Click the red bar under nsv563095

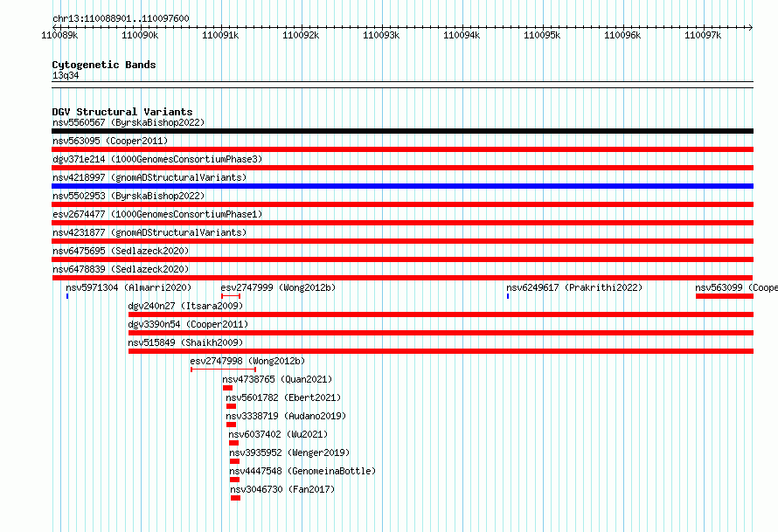pos(402,149)
